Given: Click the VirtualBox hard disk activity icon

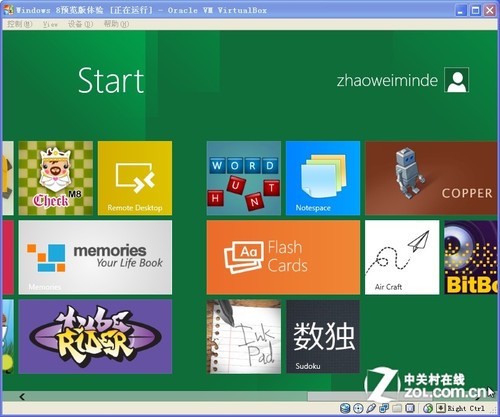Looking at the screenshot, I should (x=345, y=408).
